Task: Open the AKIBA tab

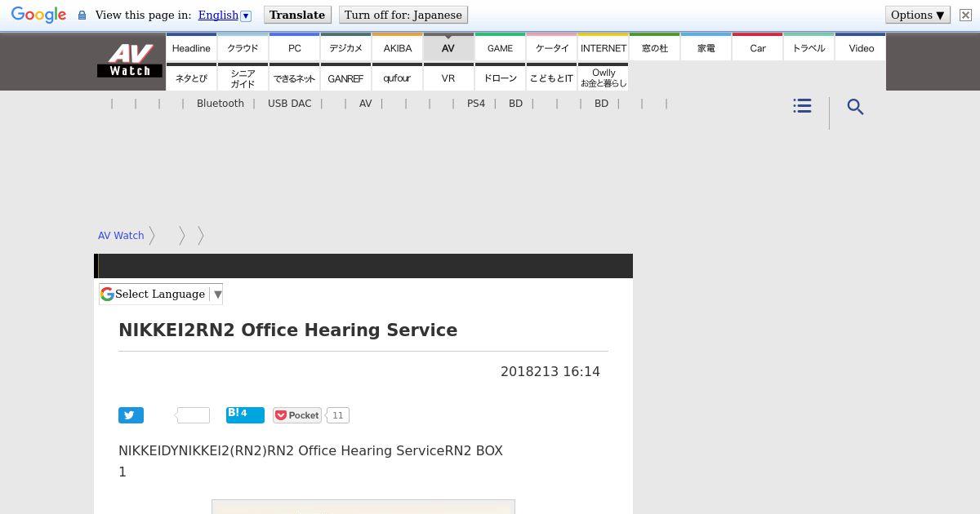Action: 397,48
